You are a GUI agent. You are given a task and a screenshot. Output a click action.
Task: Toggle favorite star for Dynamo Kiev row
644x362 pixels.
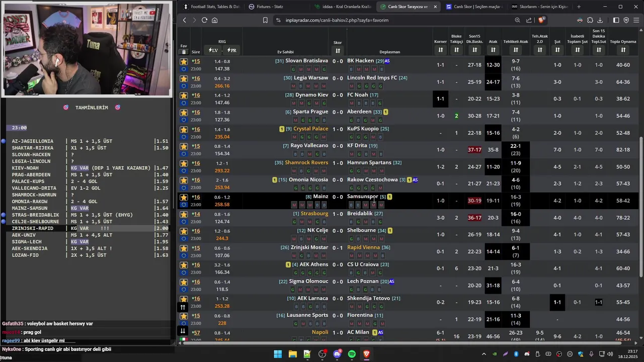(x=184, y=96)
